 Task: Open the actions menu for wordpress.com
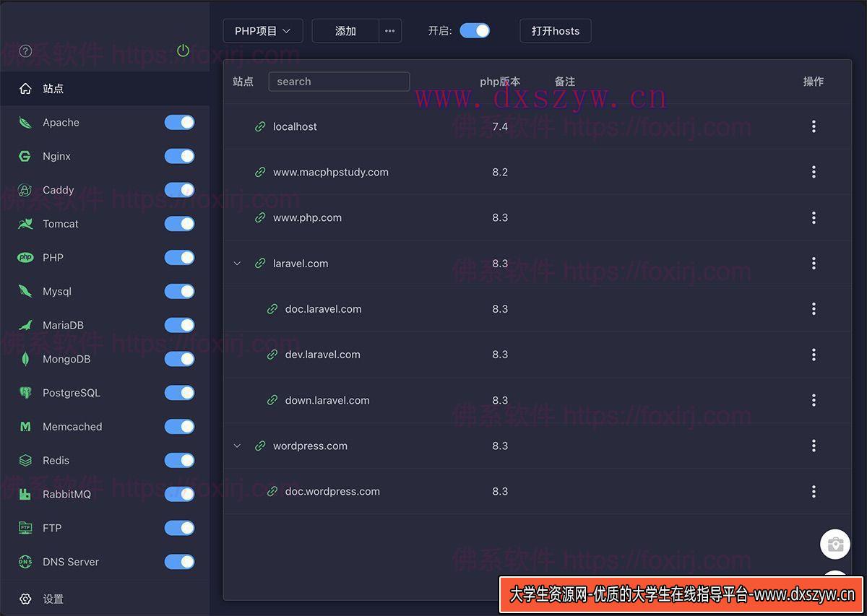pyautogui.click(x=814, y=446)
